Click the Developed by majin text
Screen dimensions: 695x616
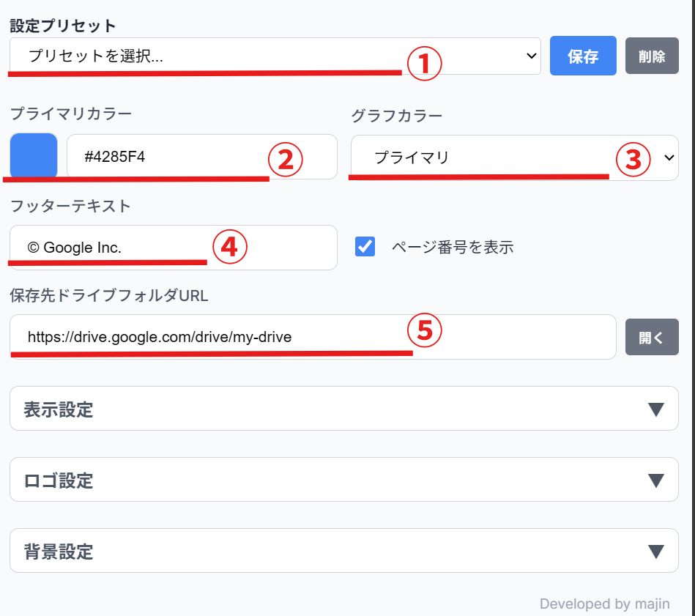click(604, 604)
